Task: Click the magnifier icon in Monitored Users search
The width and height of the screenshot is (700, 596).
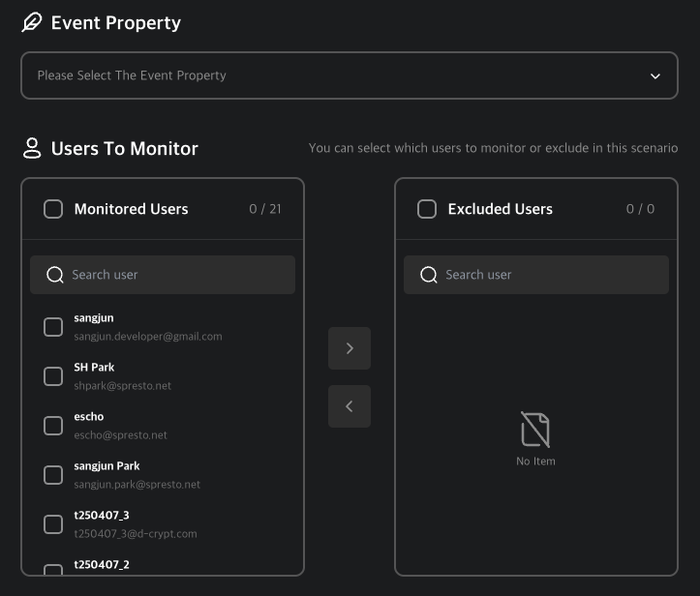Action: click(x=54, y=275)
